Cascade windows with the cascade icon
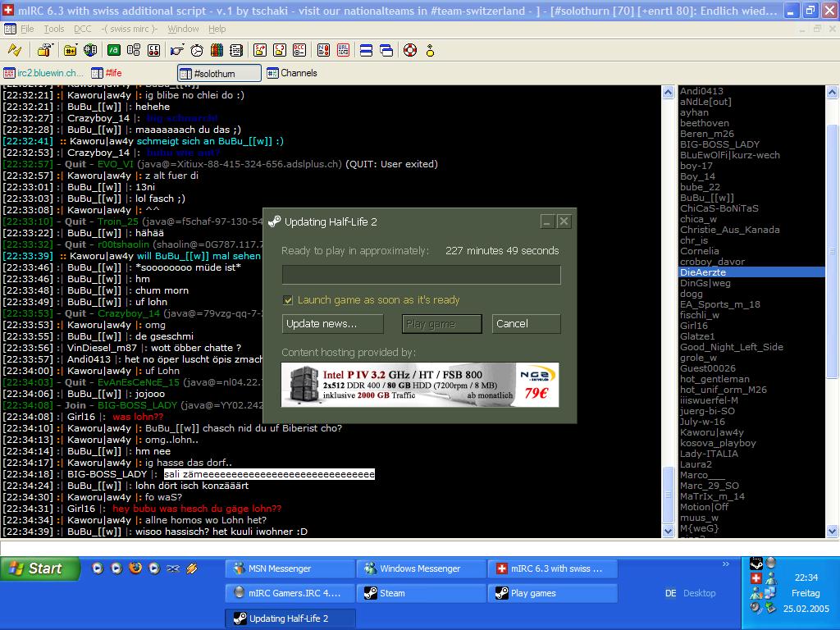 (x=386, y=50)
